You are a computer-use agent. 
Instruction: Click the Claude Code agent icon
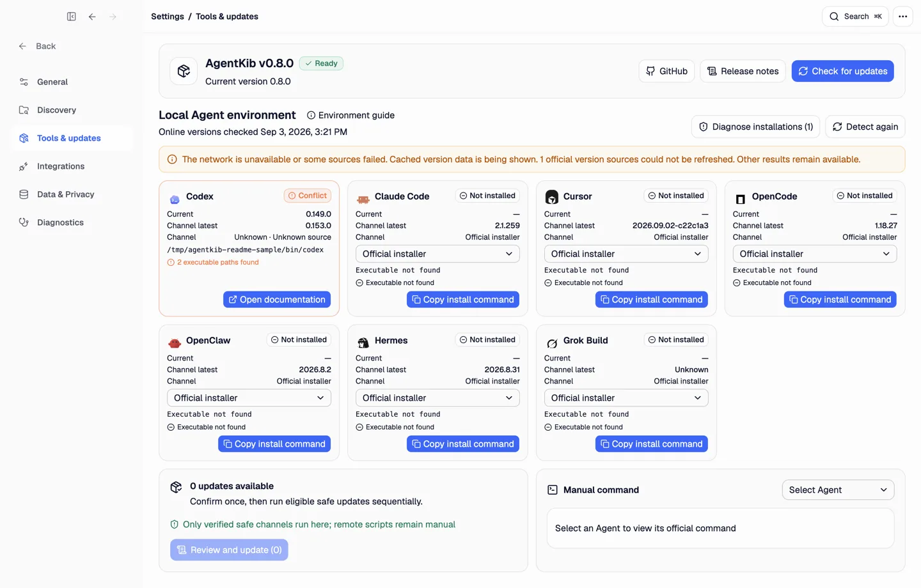(363, 198)
